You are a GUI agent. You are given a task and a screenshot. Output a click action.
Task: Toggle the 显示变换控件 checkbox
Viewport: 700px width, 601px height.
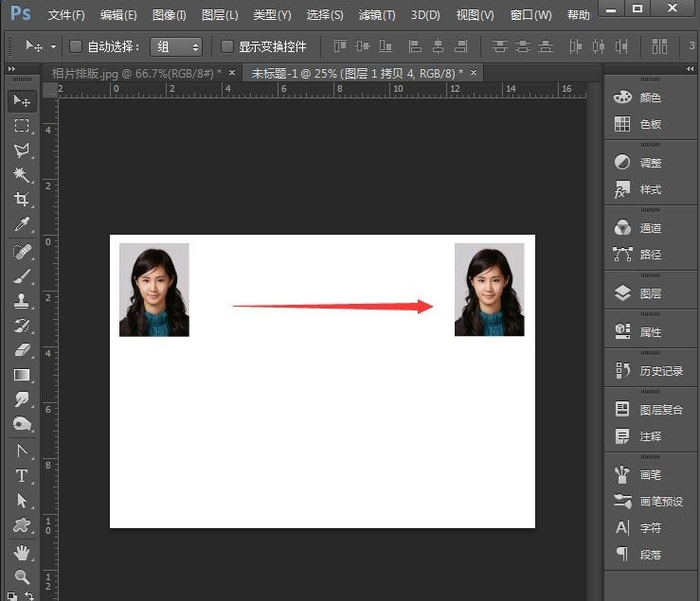226,46
